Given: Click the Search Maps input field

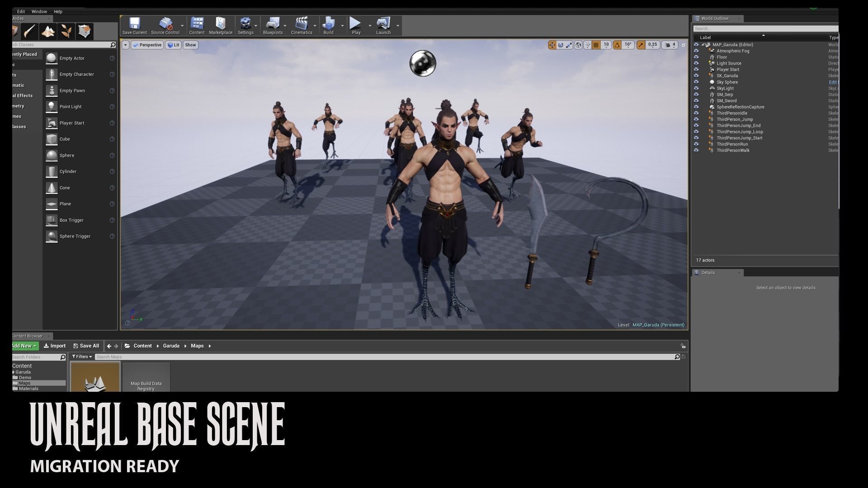Looking at the screenshot, I should click(x=384, y=357).
